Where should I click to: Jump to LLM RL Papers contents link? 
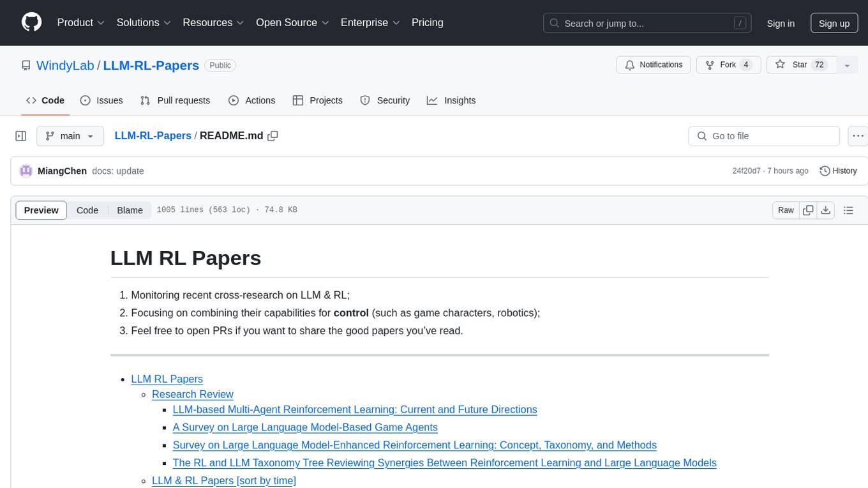167,379
